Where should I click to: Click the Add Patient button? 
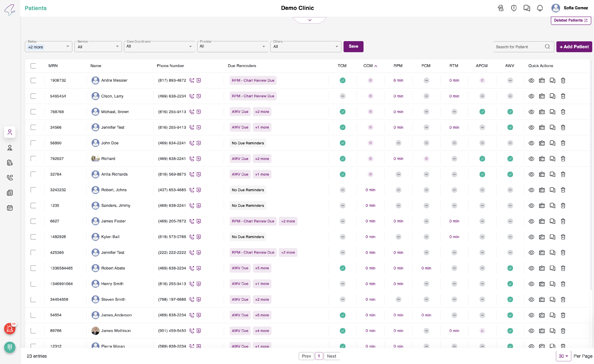574,47
